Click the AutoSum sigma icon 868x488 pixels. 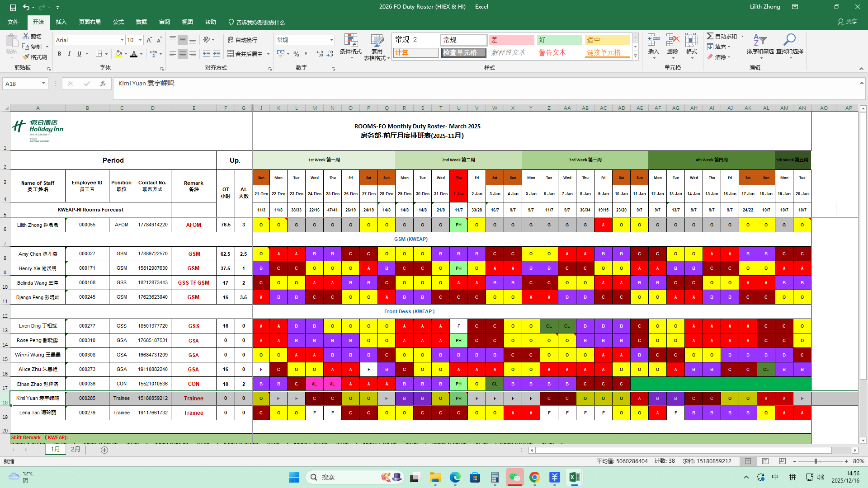point(710,36)
